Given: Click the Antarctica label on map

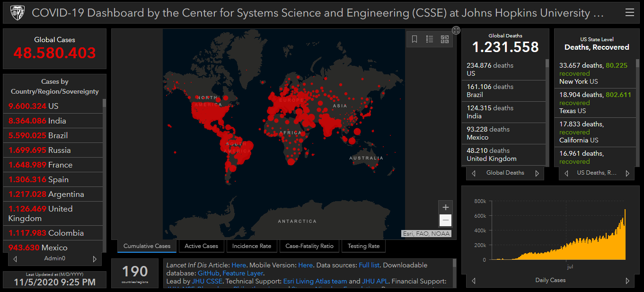Looking at the screenshot, I should point(297,221).
